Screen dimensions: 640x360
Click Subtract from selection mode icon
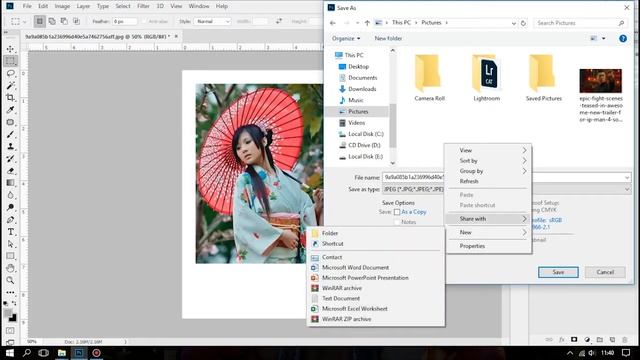64,21
